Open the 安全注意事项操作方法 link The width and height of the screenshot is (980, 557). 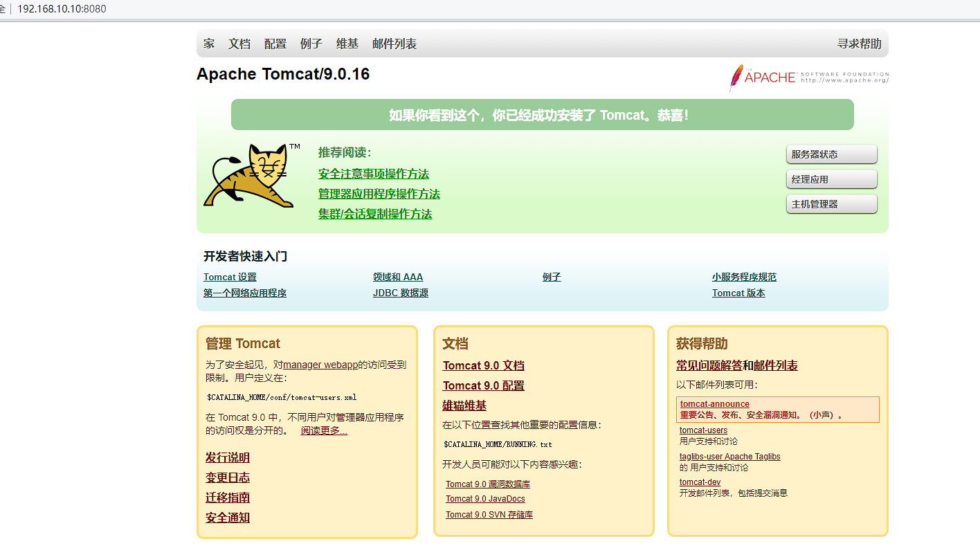pyautogui.click(x=374, y=174)
